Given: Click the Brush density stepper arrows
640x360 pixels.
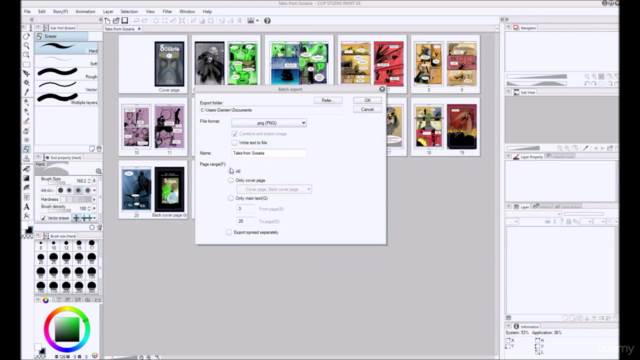Looking at the screenshot, I should click(x=89, y=209).
